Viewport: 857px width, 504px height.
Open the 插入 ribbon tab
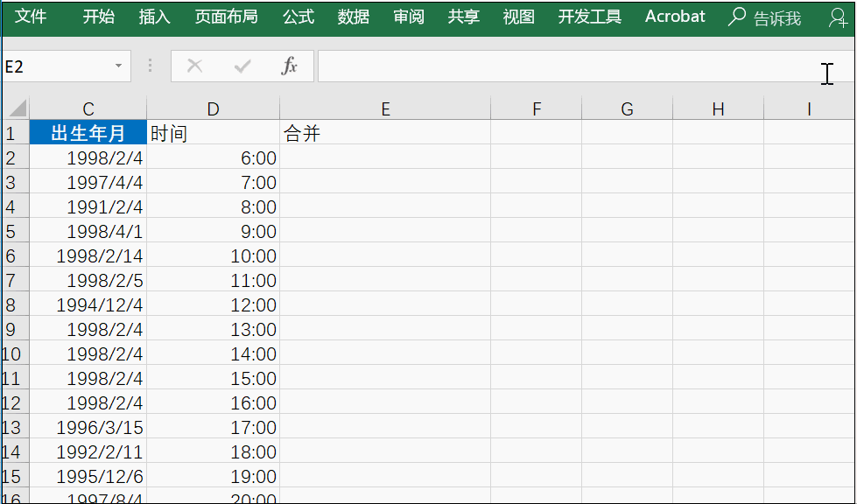tap(155, 17)
